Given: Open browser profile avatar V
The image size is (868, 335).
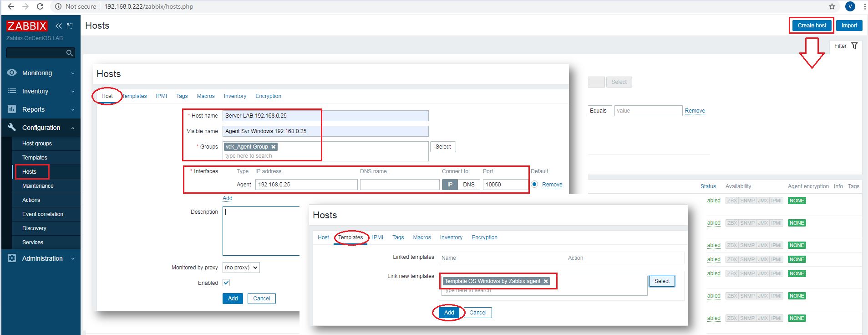Looking at the screenshot, I should tap(850, 6).
